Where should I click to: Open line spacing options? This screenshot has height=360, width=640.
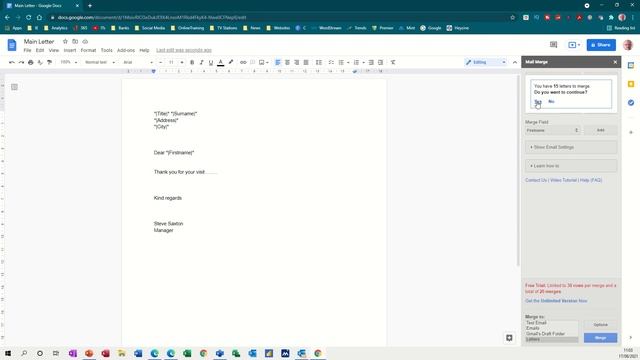[319, 62]
